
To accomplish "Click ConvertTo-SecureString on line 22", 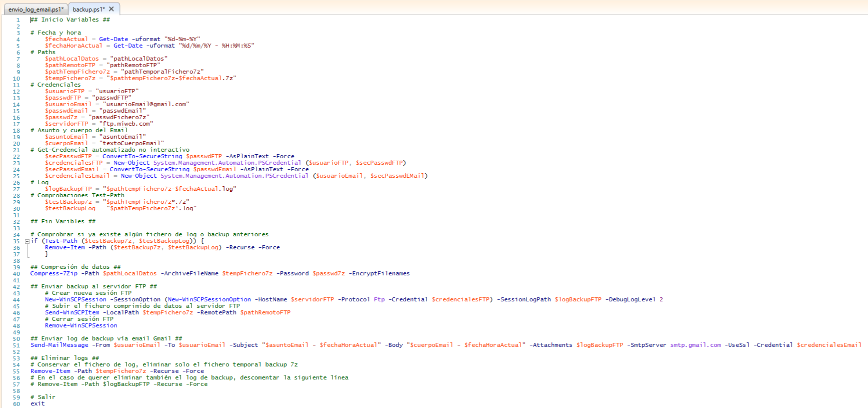I will tap(142, 157).
